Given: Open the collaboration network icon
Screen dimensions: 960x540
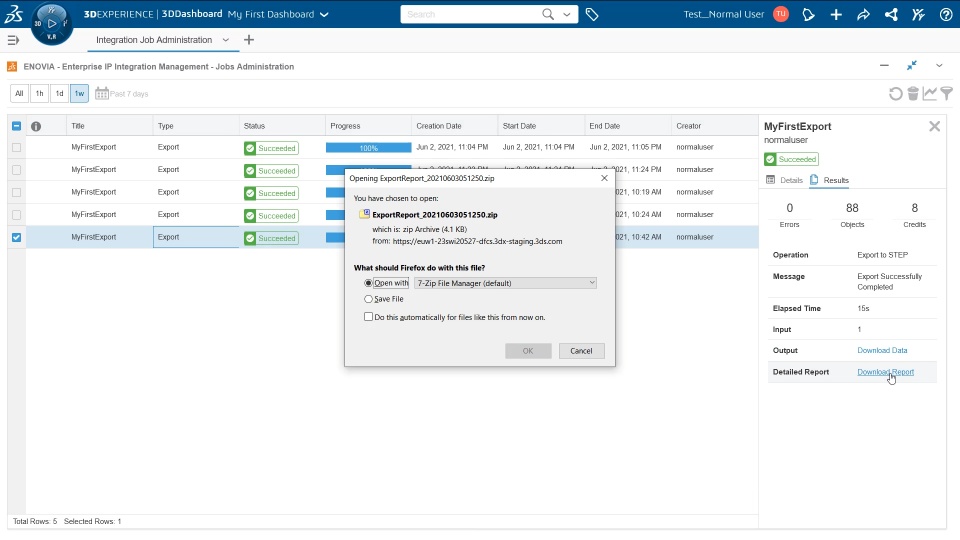Looking at the screenshot, I should 891,14.
